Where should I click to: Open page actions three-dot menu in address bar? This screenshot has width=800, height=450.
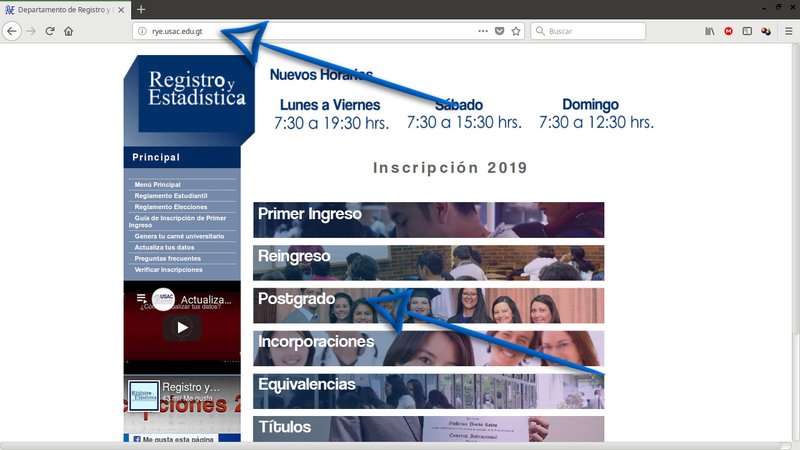[483, 31]
